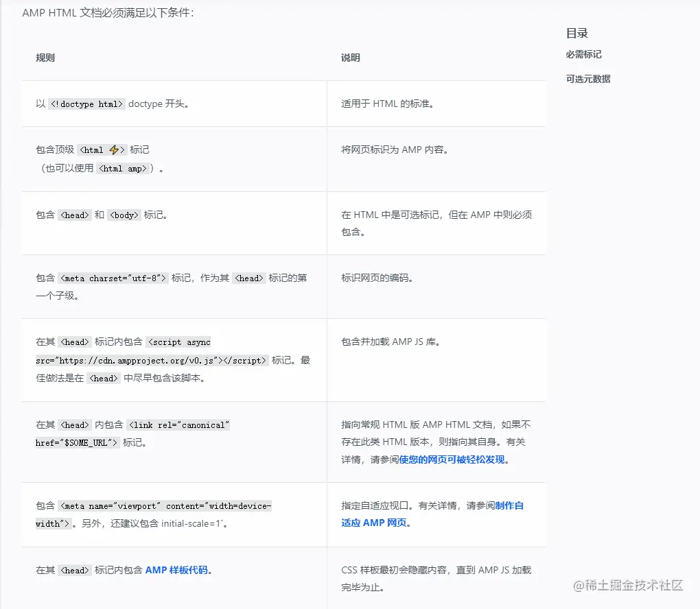
Task: Click the <meta charset="utf-8"> code snippet
Action: coord(113,278)
